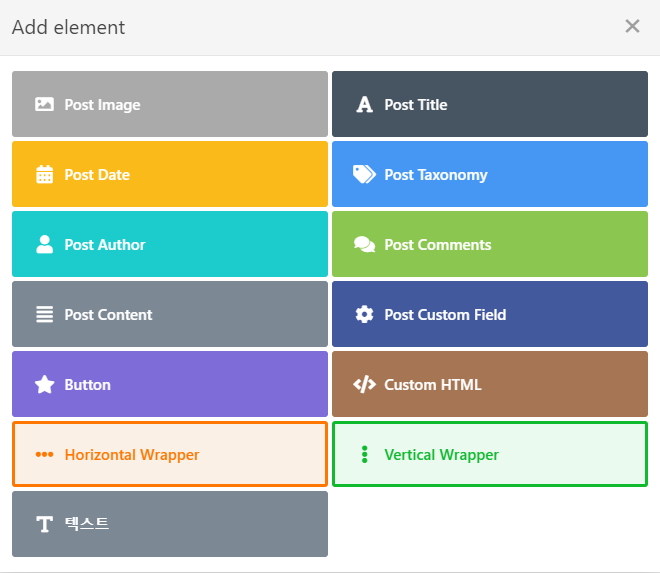
Task: Click the speech bubbles icon on Post Comments
Action: (x=364, y=244)
